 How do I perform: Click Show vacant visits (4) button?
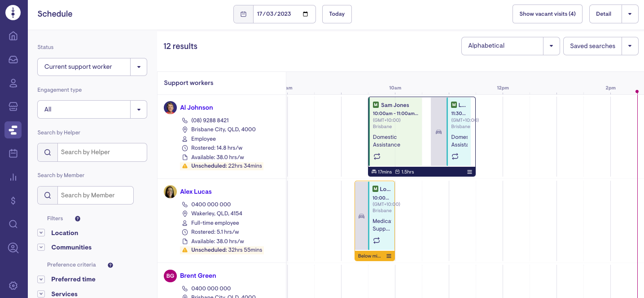coord(547,14)
